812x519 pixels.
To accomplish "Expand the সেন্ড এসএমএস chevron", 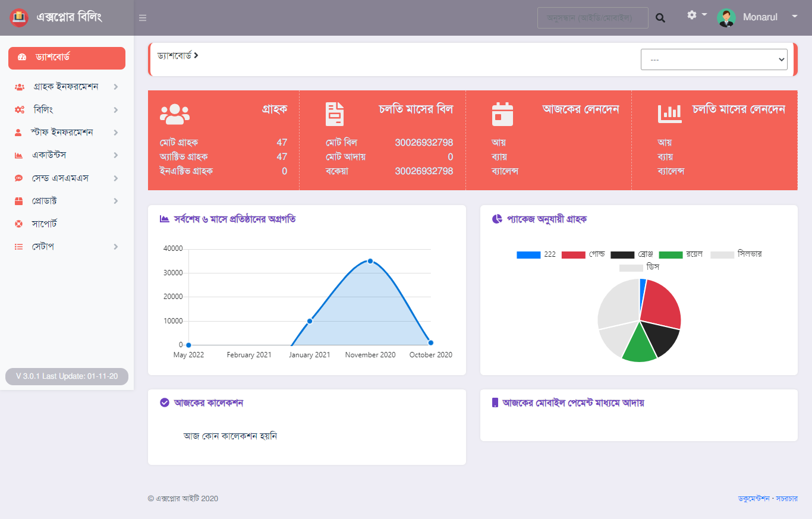I will pyautogui.click(x=115, y=178).
